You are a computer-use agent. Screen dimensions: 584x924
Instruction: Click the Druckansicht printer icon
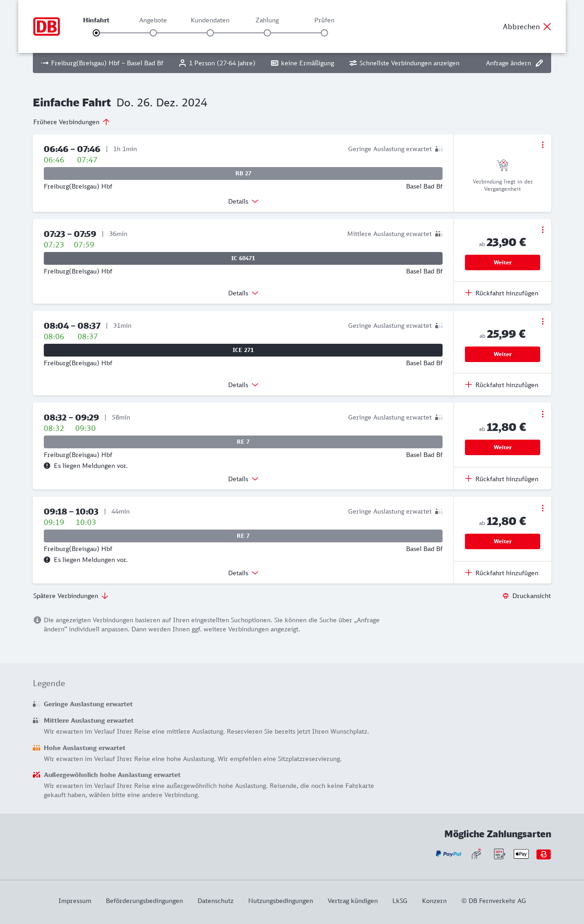pyautogui.click(x=506, y=596)
